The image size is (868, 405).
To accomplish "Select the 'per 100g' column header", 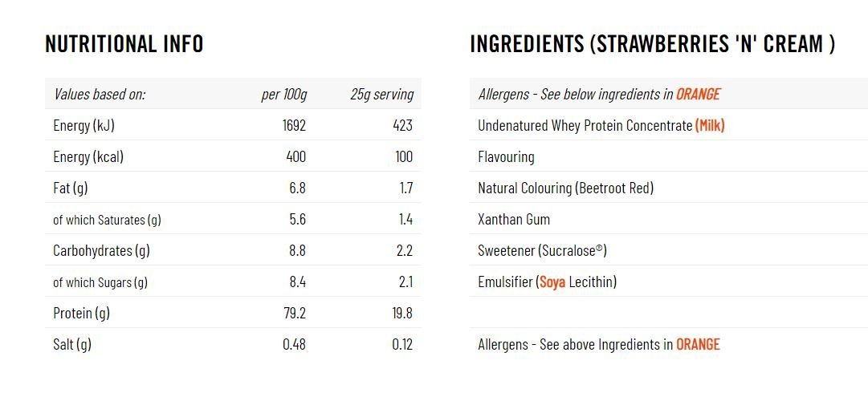I will click(x=283, y=94).
